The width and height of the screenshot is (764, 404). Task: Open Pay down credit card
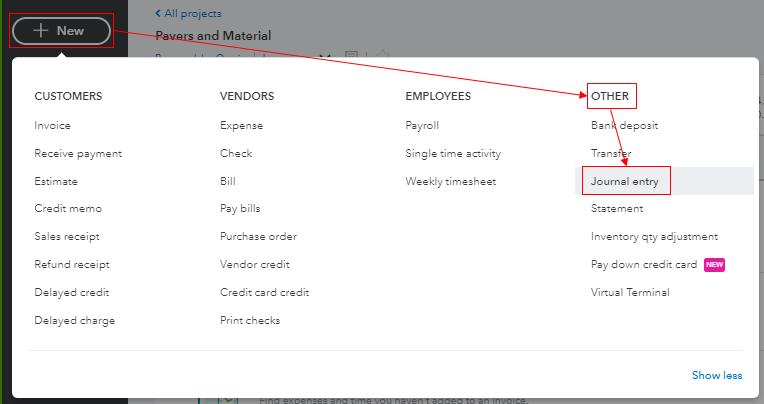point(644,265)
